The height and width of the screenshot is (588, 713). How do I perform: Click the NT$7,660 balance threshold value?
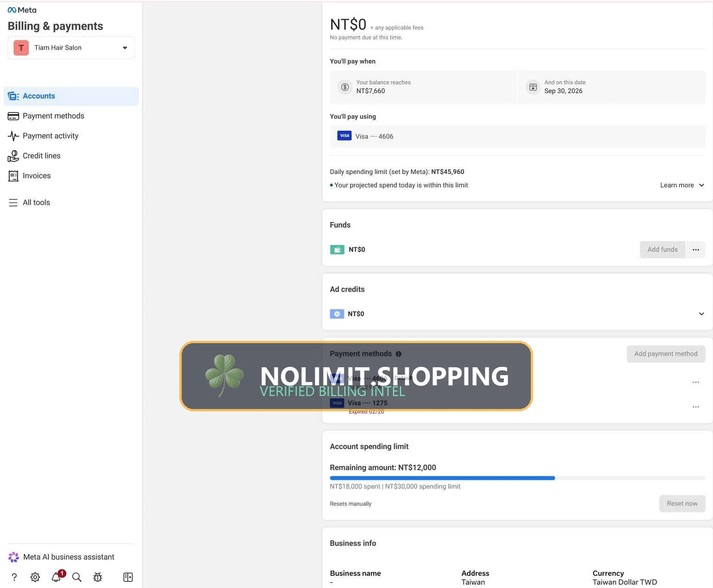point(370,91)
